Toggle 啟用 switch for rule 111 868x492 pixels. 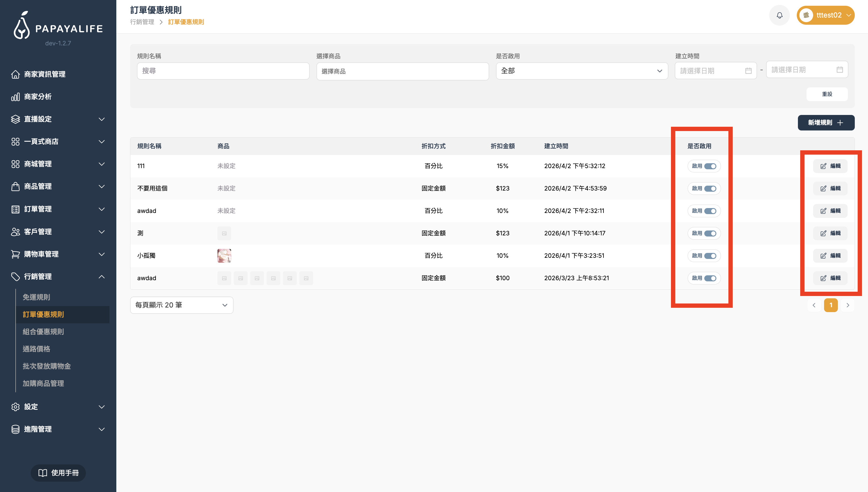tap(710, 166)
